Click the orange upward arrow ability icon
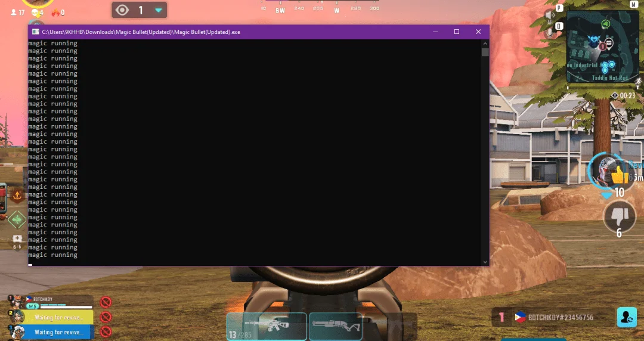The width and height of the screenshot is (644, 341). tap(17, 196)
